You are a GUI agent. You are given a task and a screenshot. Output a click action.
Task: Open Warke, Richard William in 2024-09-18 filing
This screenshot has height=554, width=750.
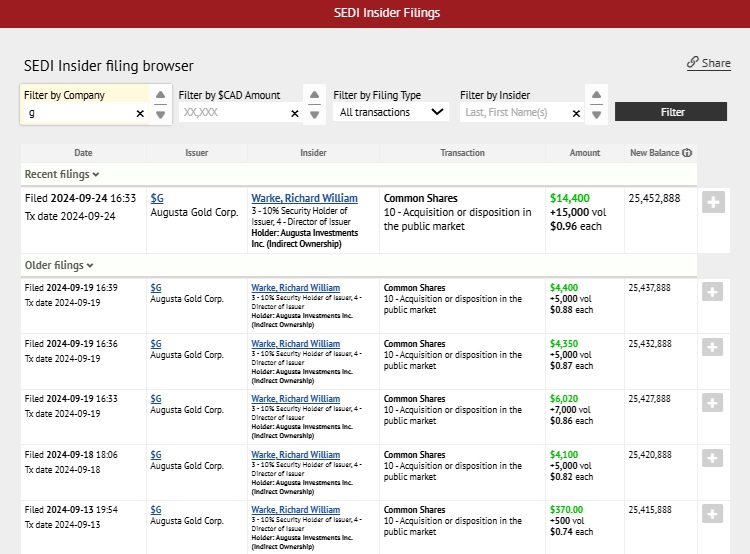tap(296, 454)
